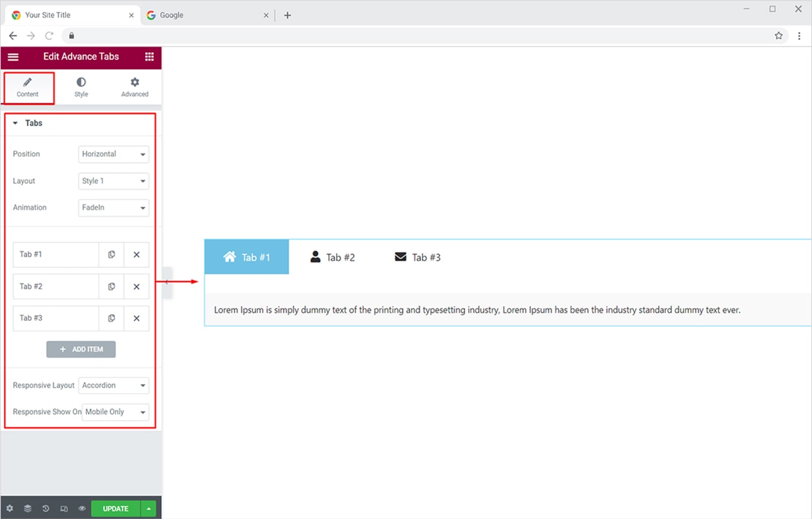
Task: Click the Preview eye icon
Action: 82,509
